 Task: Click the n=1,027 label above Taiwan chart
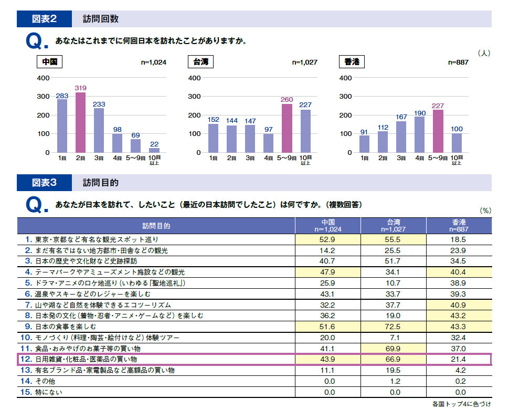304,62
